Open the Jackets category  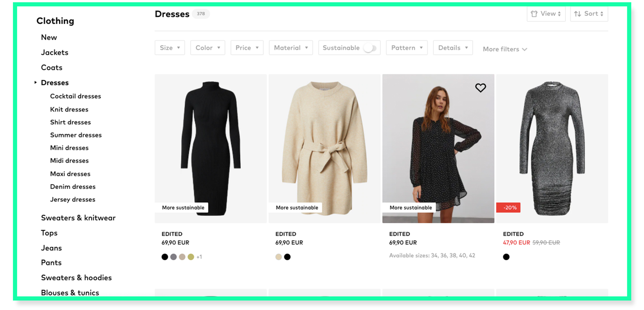pos(55,52)
